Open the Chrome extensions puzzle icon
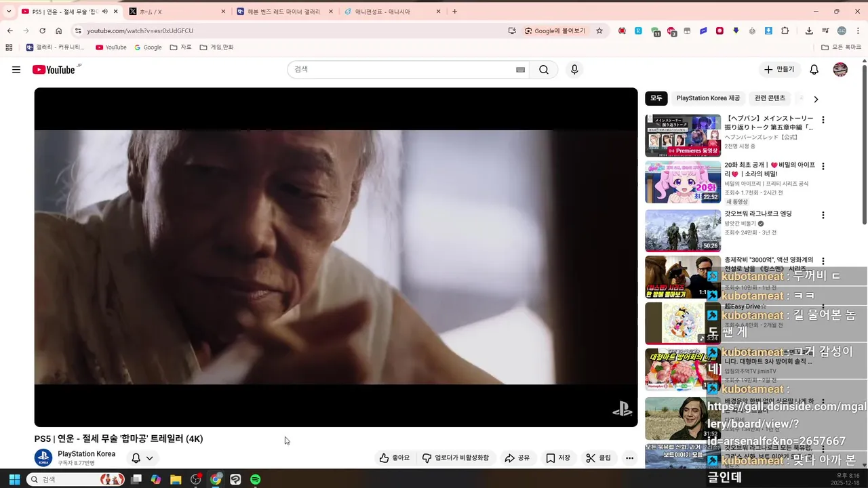 [785, 30]
